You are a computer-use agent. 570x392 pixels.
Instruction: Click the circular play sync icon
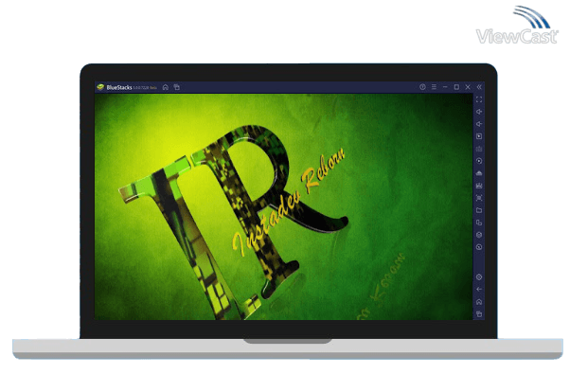(x=479, y=161)
